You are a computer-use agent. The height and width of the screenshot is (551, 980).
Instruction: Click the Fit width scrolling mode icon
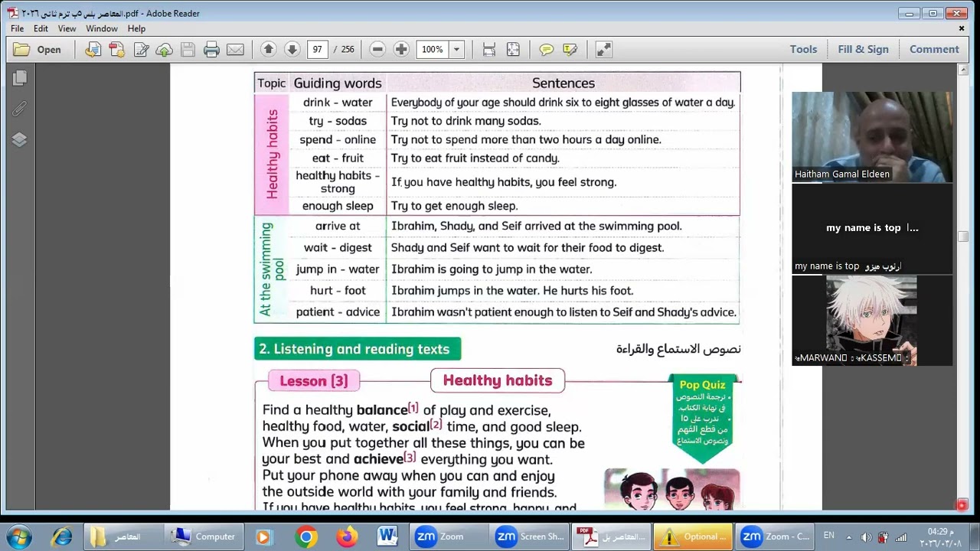tap(489, 49)
